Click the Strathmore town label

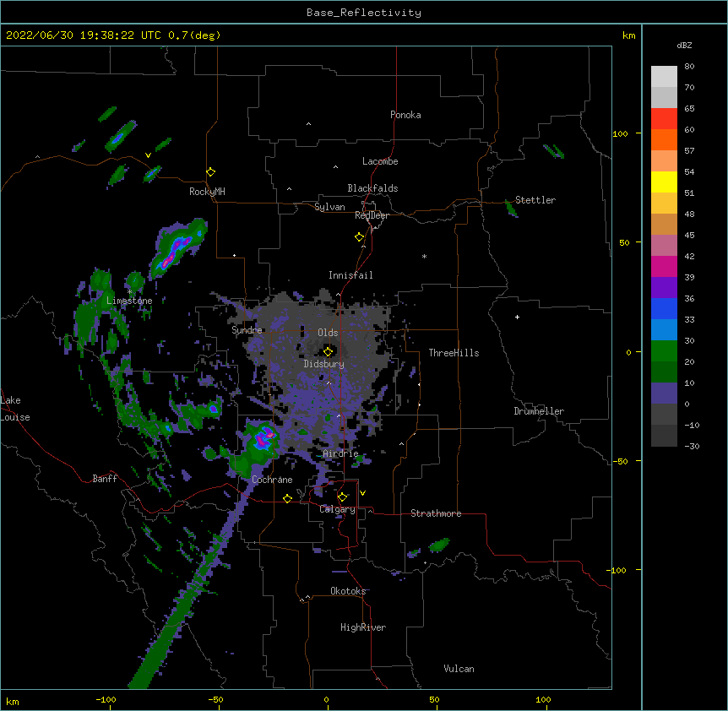tap(436, 513)
